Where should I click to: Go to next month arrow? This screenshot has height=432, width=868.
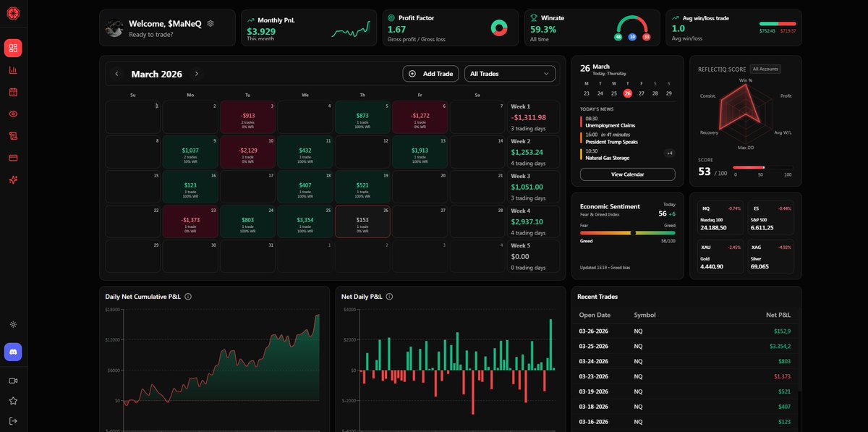[196, 74]
